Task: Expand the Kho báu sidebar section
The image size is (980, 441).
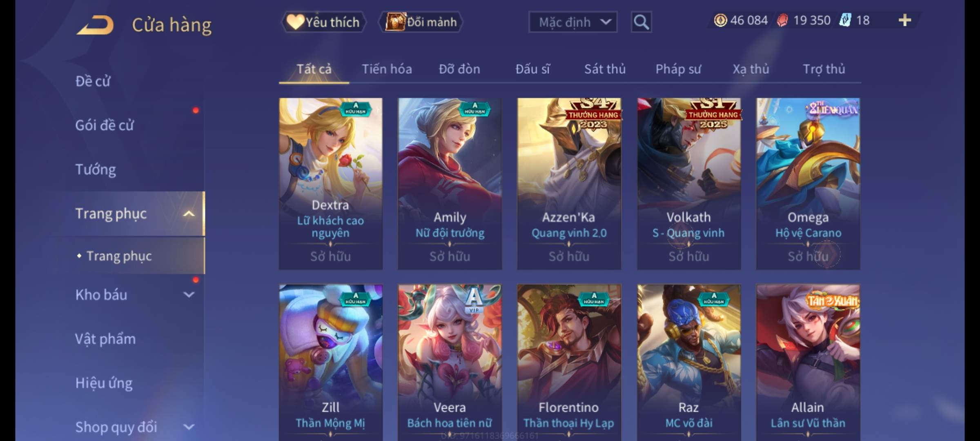Action: coord(189,294)
